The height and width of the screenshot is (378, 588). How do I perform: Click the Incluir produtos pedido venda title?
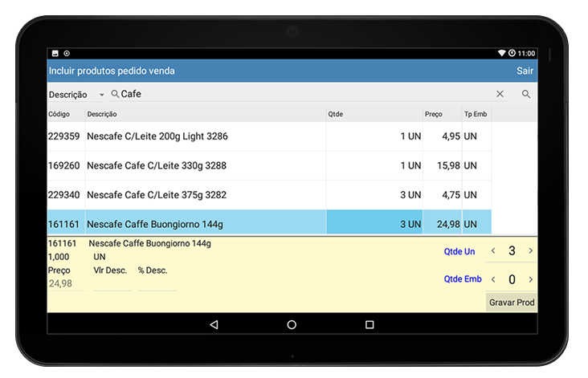[112, 71]
